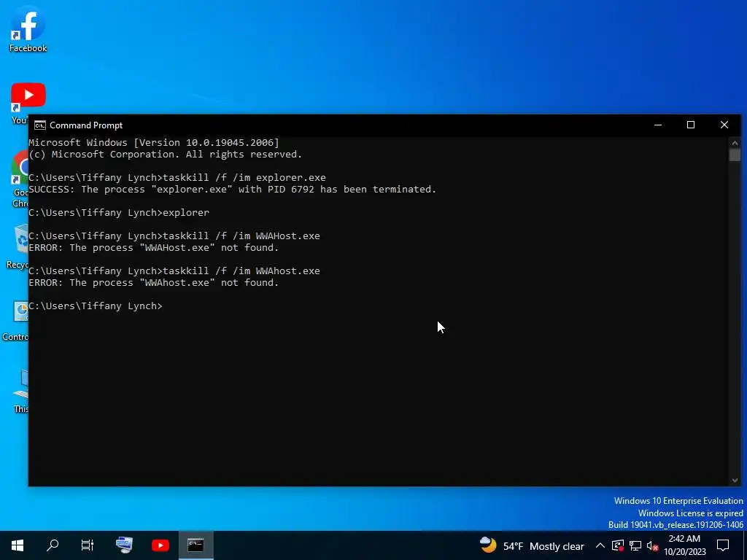Viewport: 747px width, 560px height.
Task: Select the Recycle Bin desktop icon
Action: point(18,246)
